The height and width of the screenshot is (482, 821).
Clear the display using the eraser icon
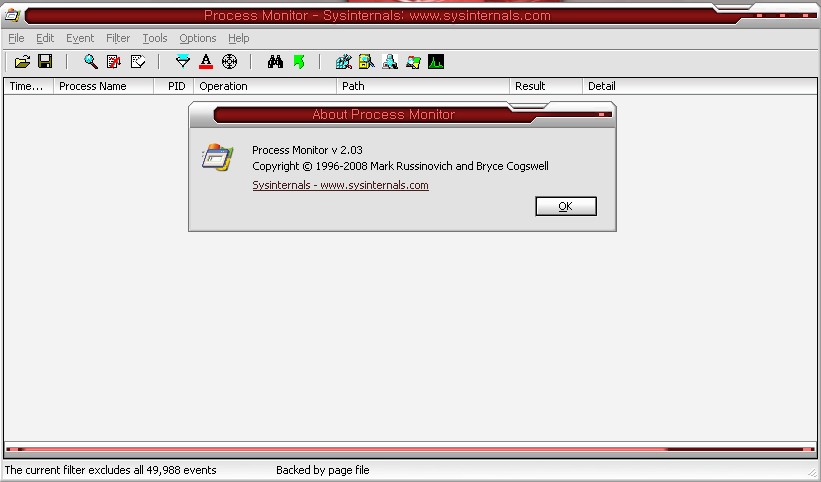(138, 62)
